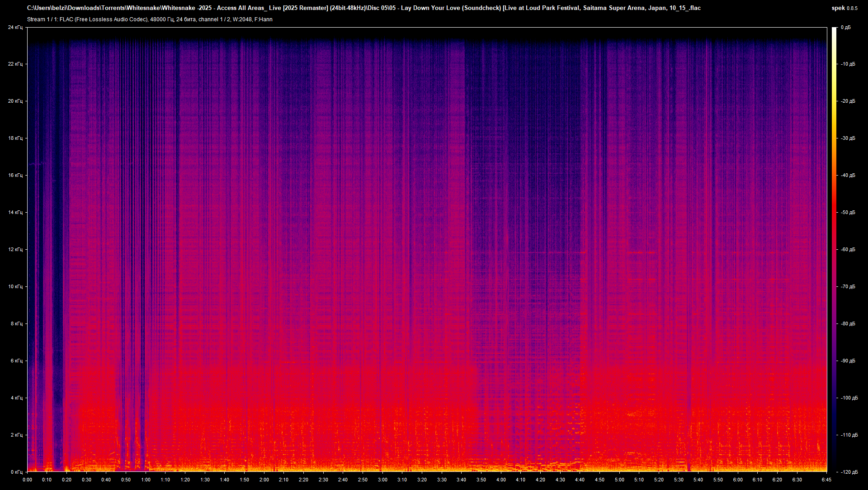868x490 pixels.
Task: Click the white top of color scale bar
Action: pyautogui.click(x=834, y=30)
